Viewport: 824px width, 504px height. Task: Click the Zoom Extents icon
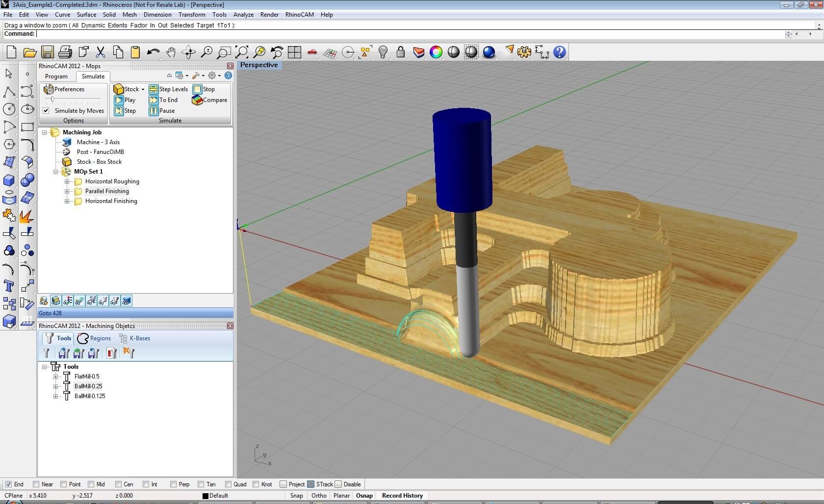(x=242, y=52)
